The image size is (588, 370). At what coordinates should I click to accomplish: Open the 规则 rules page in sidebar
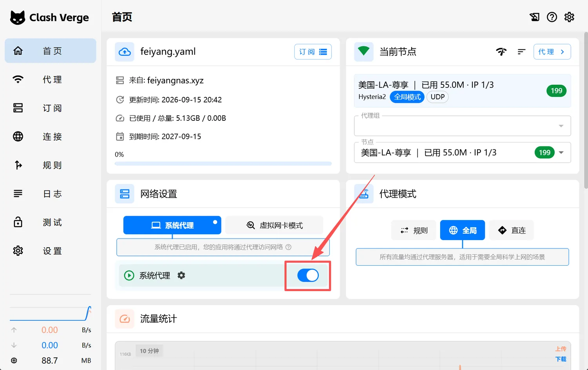click(x=50, y=165)
